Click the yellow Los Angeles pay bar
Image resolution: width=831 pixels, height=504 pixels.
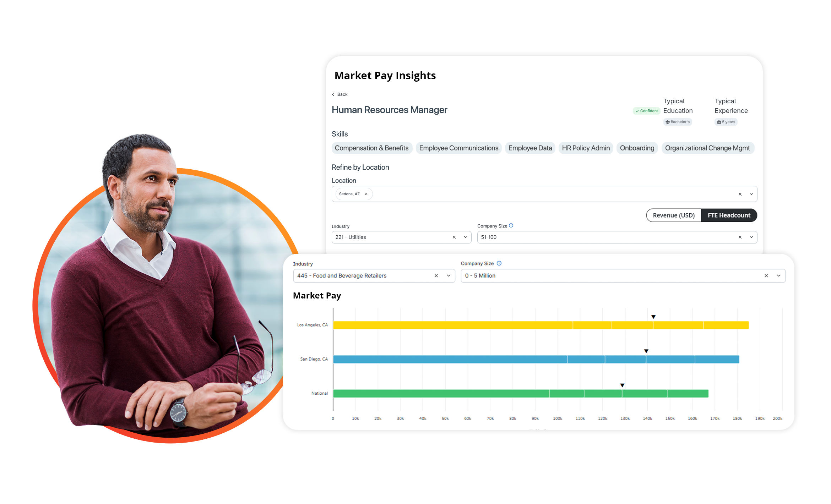pyautogui.click(x=541, y=325)
